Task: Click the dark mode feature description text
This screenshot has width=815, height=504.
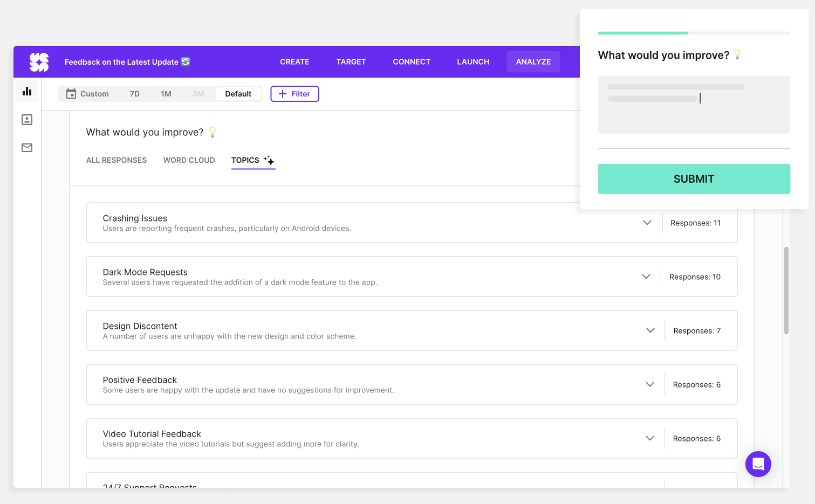Action: tap(240, 282)
